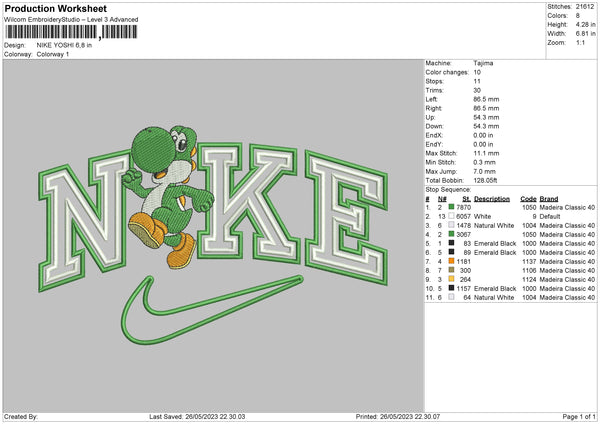Click the code 1124 in row 9
This screenshot has width=600, height=424.
pyautogui.click(x=530, y=279)
